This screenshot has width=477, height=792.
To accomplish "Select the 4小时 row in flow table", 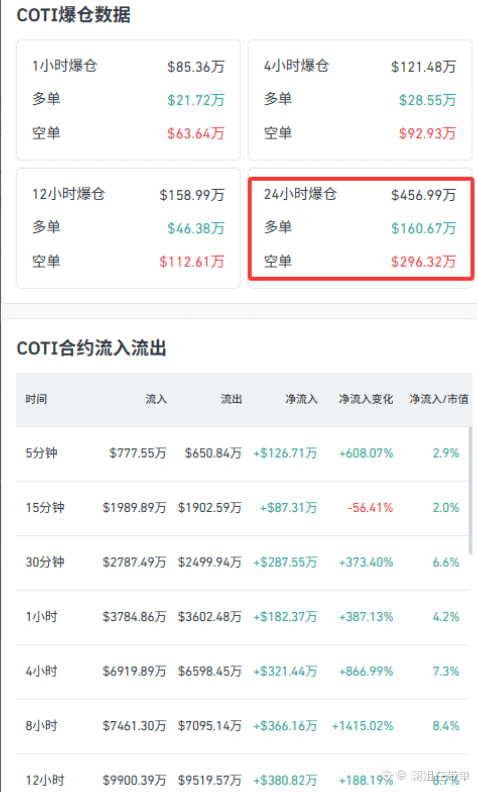I will point(242,672).
